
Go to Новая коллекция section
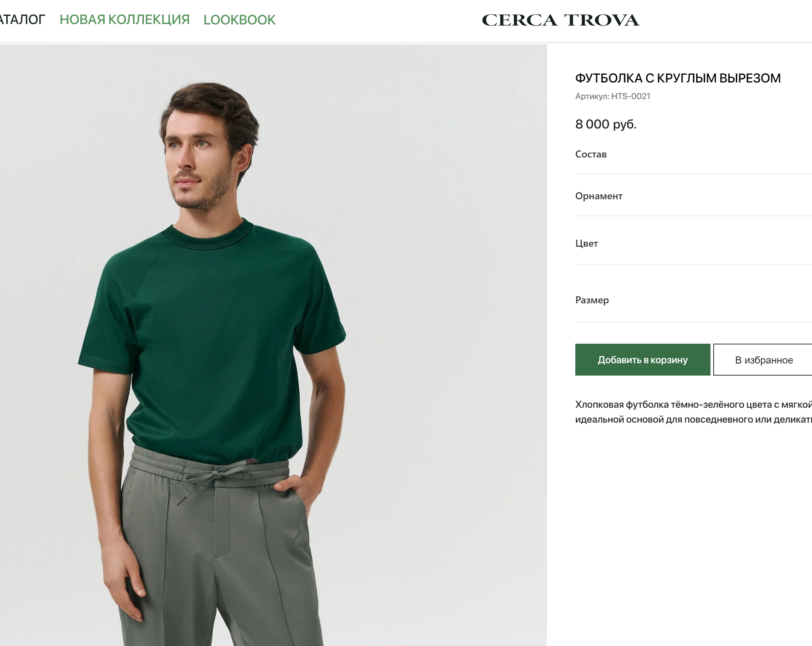pyautogui.click(x=125, y=19)
